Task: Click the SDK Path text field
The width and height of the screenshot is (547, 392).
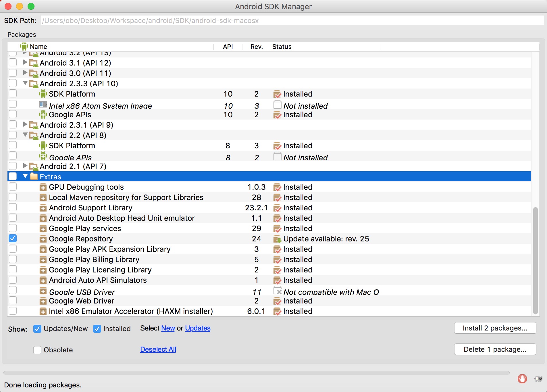Action: click(292, 20)
